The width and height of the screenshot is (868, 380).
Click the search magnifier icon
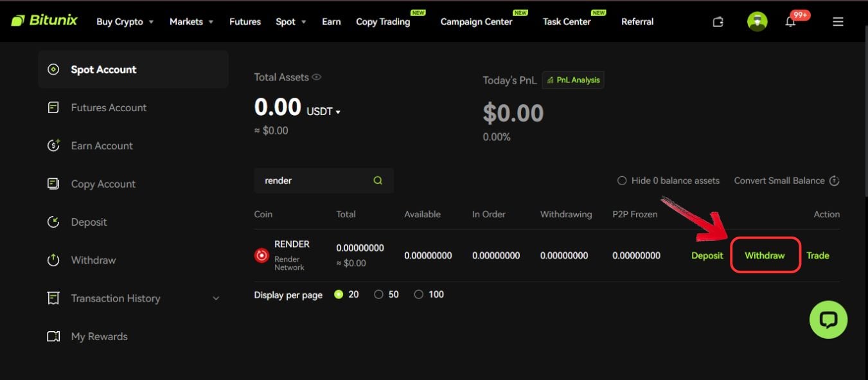tap(378, 181)
